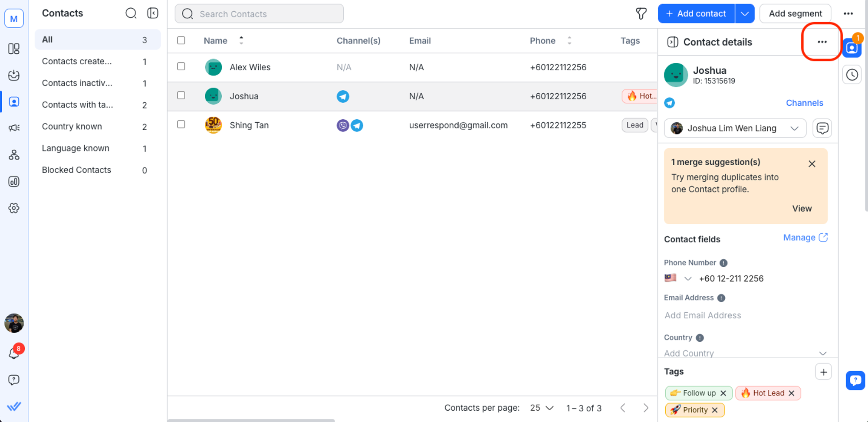Click the Add segment button
Image resolution: width=868 pixels, height=422 pixels.
click(795, 14)
